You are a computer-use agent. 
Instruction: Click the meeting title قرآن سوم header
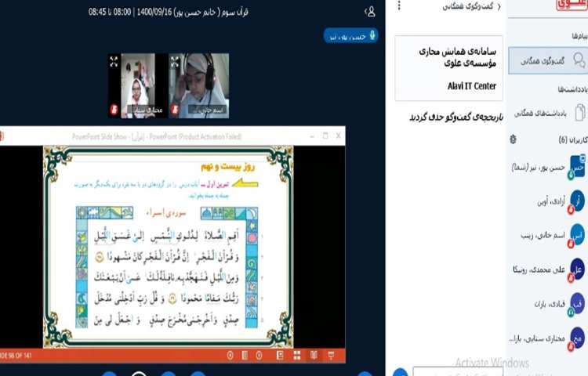[169, 12]
